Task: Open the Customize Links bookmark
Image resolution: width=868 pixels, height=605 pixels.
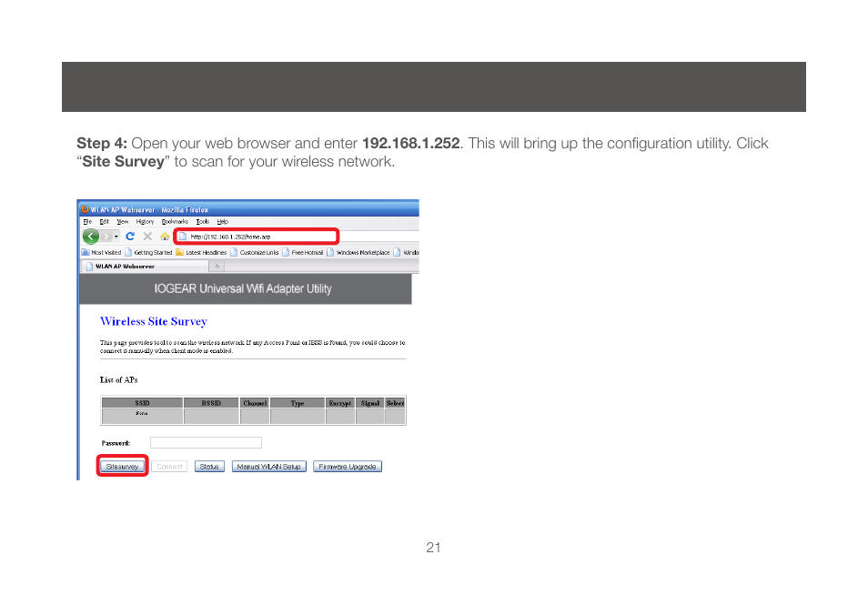Action: point(255,252)
